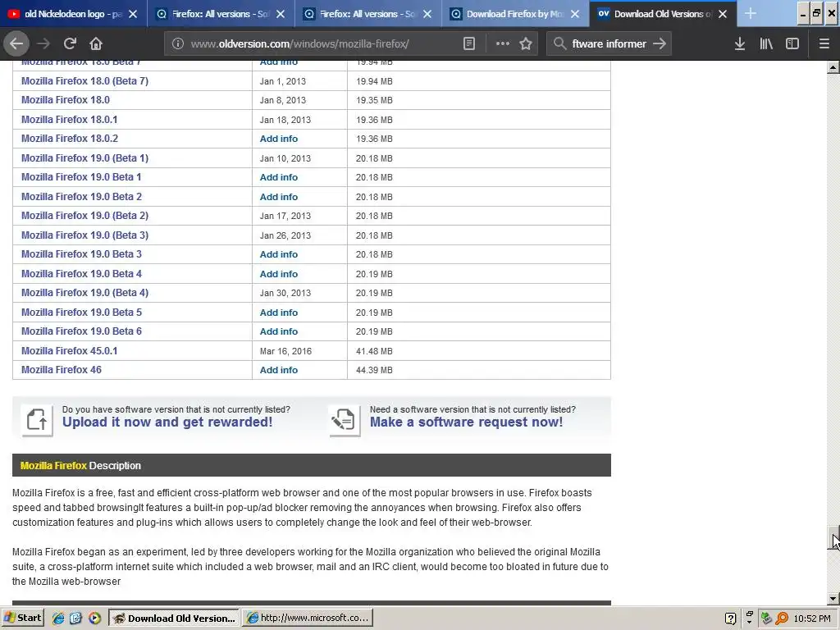Open the Firefox home page

click(95, 43)
